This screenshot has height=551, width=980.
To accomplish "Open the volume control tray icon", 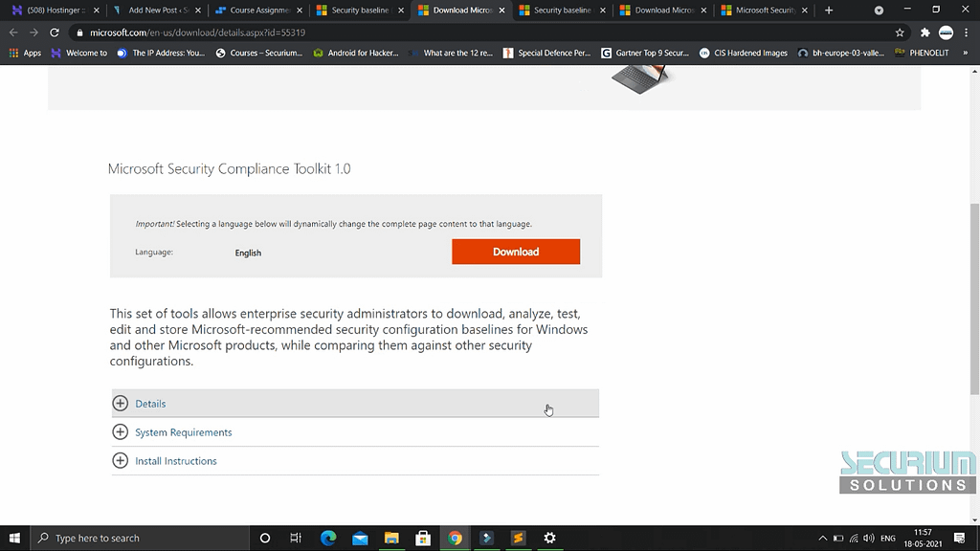I will click(869, 539).
